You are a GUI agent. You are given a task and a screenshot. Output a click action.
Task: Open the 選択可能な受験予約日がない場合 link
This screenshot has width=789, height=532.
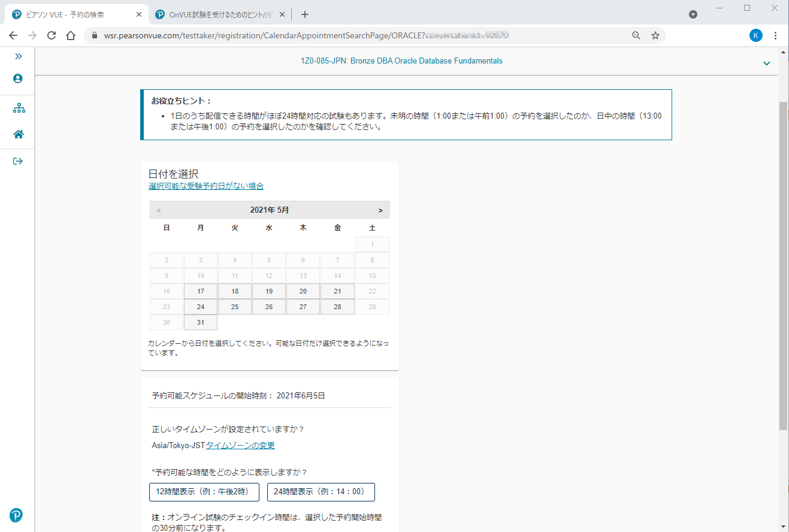(206, 186)
